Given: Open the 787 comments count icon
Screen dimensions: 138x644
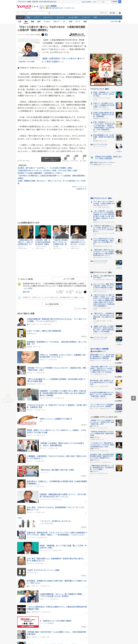Looking at the screenshot, I should click(33, 35).
